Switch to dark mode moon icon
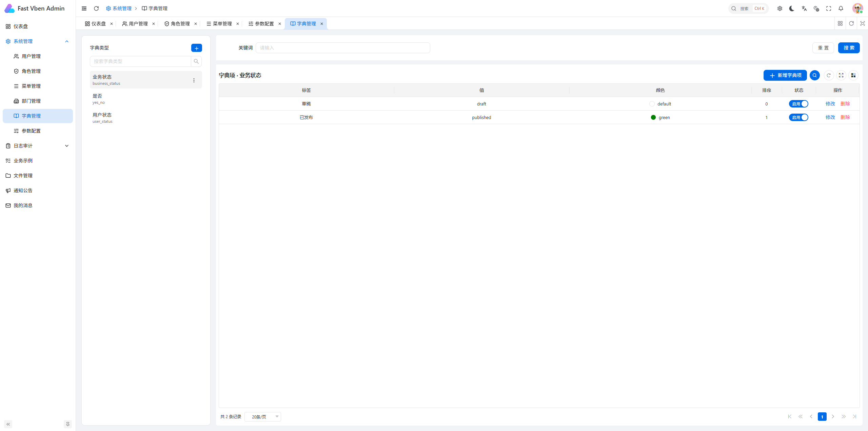The height and width of the screenshot is (431, 868). 792,8
